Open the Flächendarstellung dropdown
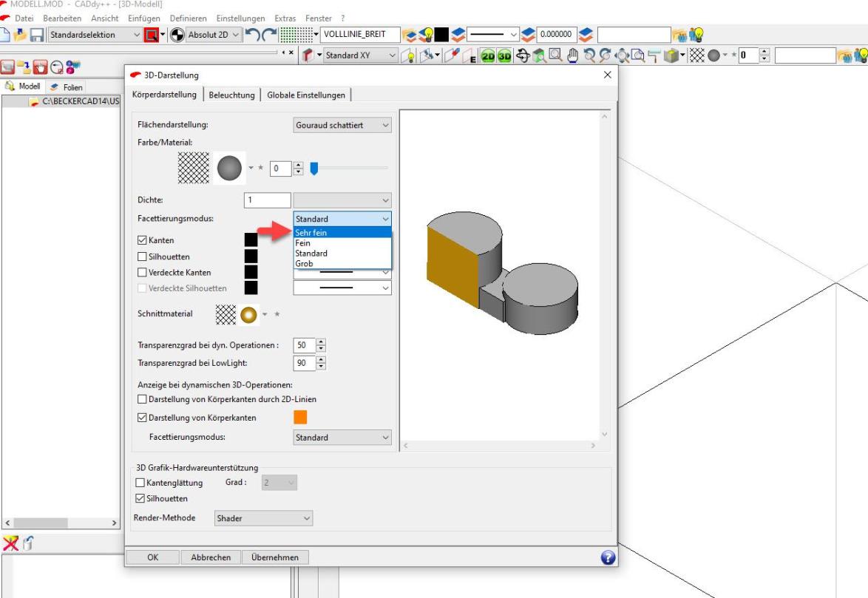 coord(342,126)
